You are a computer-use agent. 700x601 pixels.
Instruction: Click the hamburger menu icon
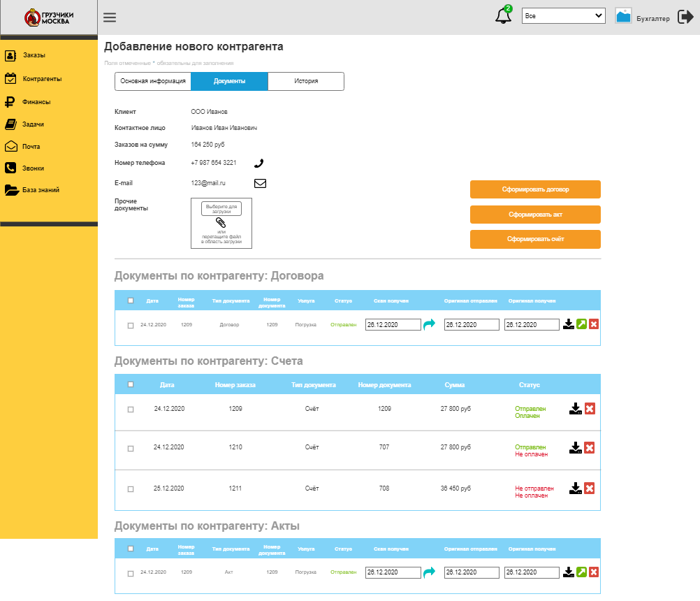(x=110, y=17)
